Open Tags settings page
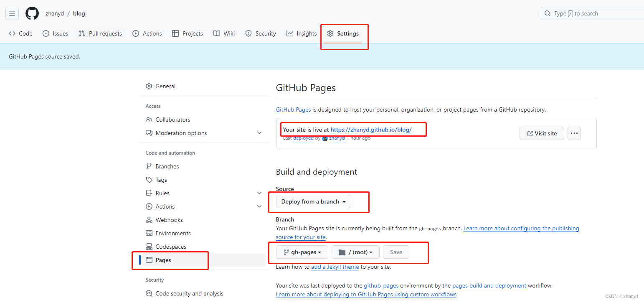Viewport: 644px width, 303px height. 204,180
